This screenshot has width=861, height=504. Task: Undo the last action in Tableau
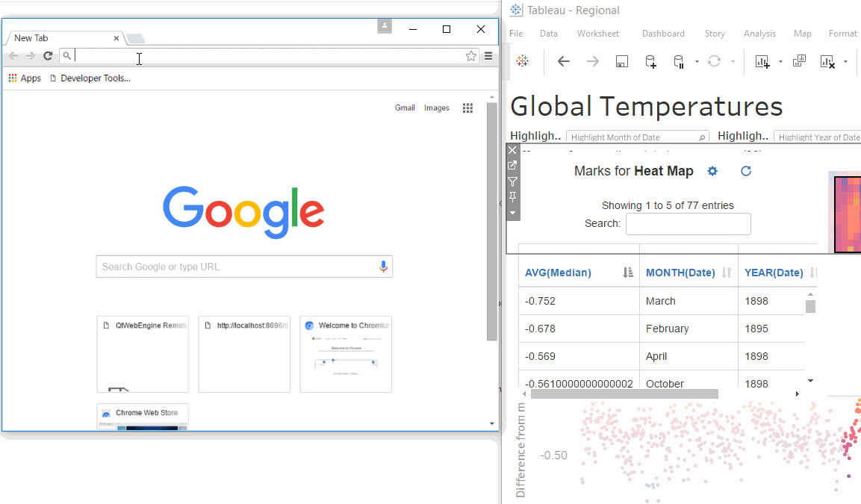(x=562, y=61)
